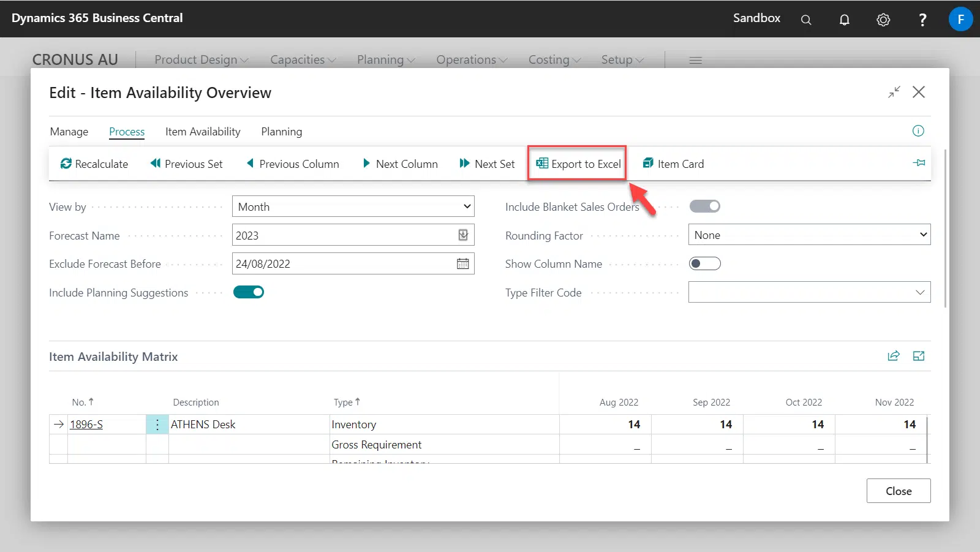Screen dimensions: 980x552
Task: Expand the Type Filter Code dropdown
Action: (x=809, y=292)
